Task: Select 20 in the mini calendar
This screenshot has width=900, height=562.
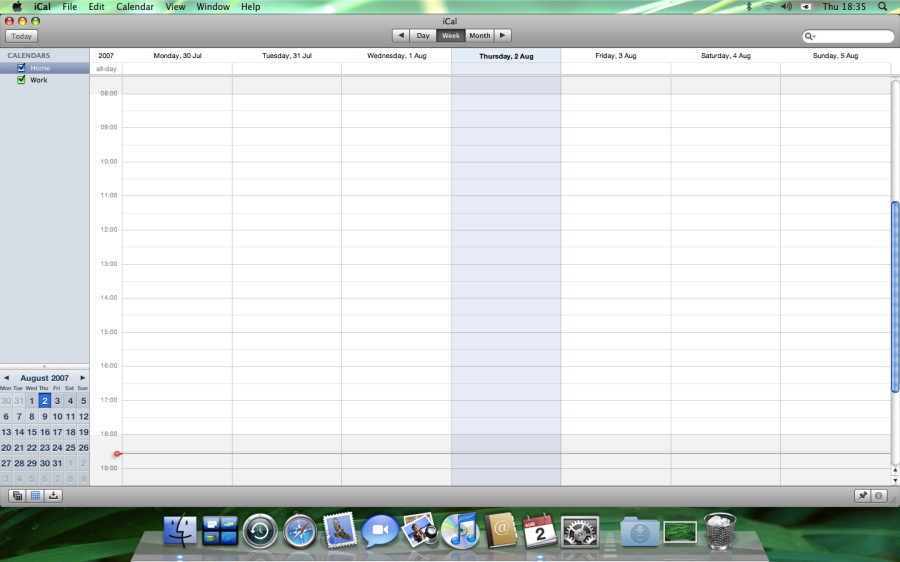Action: click(6, 447)
